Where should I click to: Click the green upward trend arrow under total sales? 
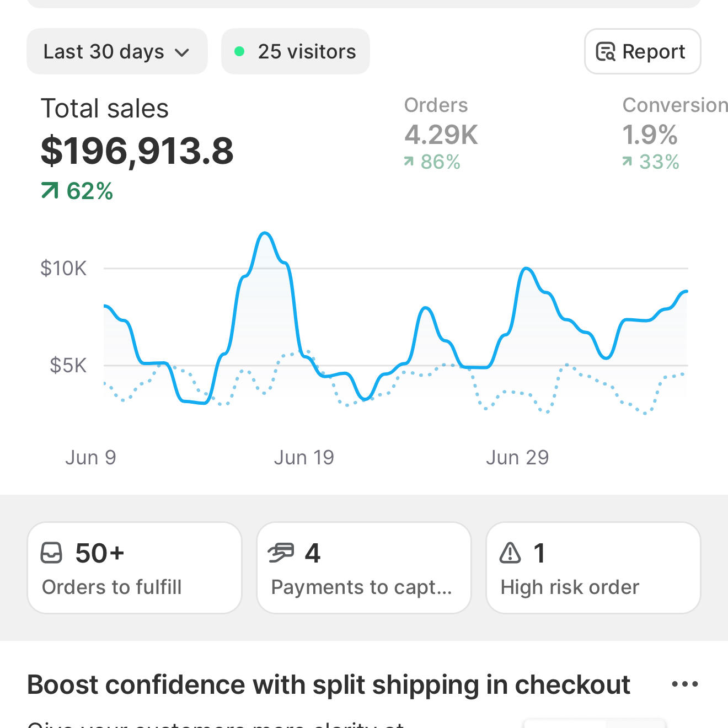pyautogui.click(x=50, y=190)
